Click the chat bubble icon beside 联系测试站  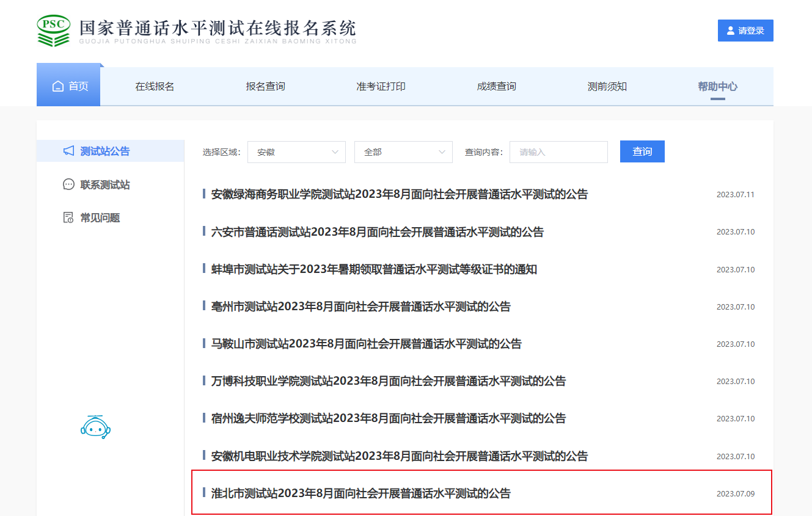69,184
